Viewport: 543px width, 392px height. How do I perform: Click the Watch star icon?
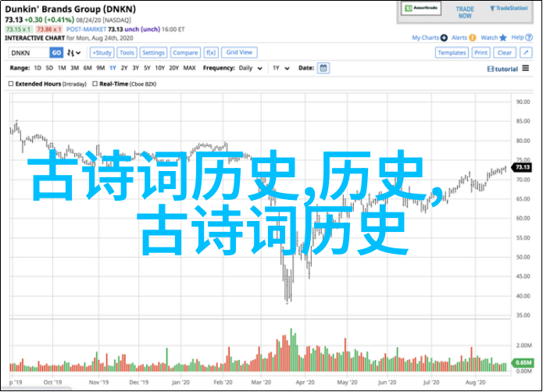[x=503, y=37]
